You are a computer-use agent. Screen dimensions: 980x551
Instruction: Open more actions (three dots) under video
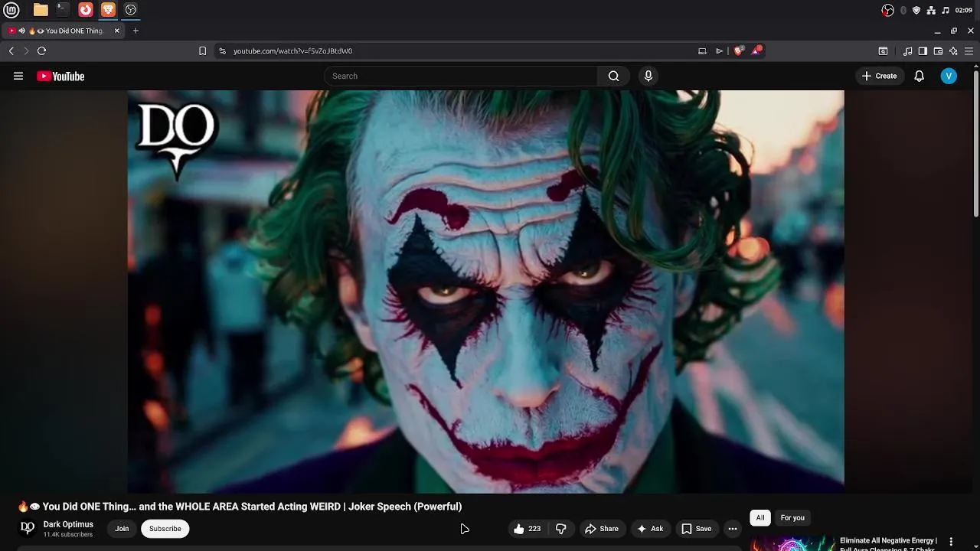[733, 529]
